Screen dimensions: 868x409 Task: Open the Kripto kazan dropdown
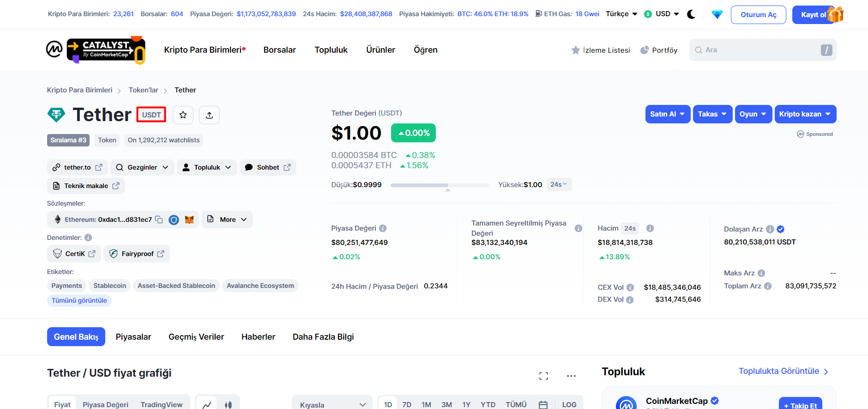pyautogui.click(x=805, y=114)
